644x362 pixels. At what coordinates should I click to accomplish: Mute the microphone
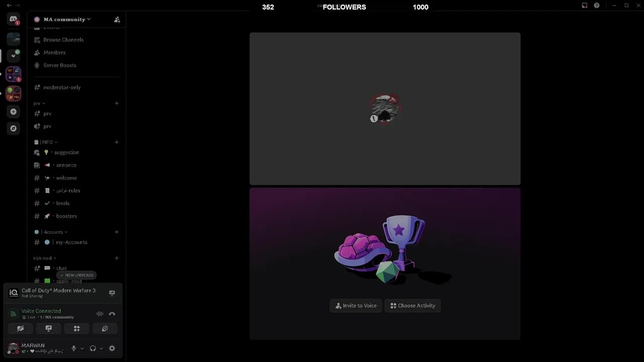click(x=74, y=348)
